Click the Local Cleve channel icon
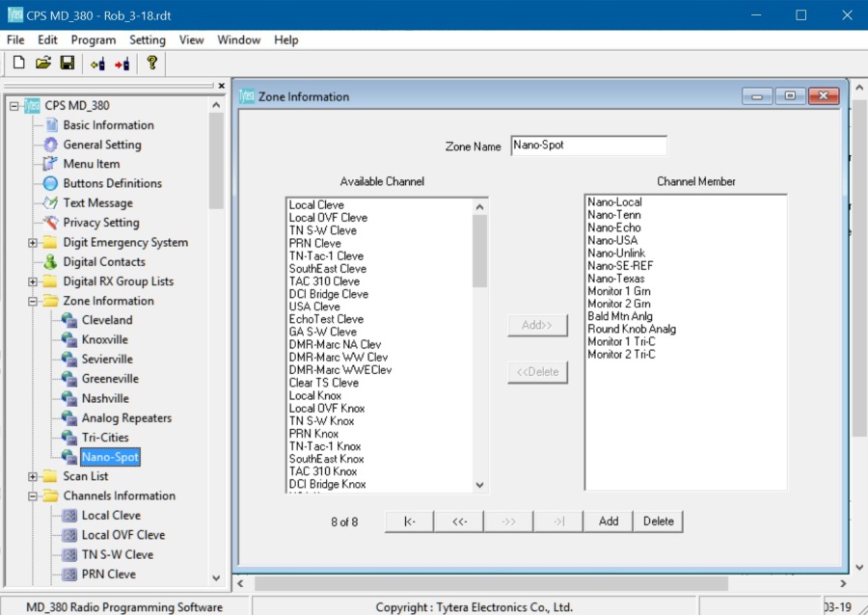Screen dimensions: 868x615 coord(69,516)
